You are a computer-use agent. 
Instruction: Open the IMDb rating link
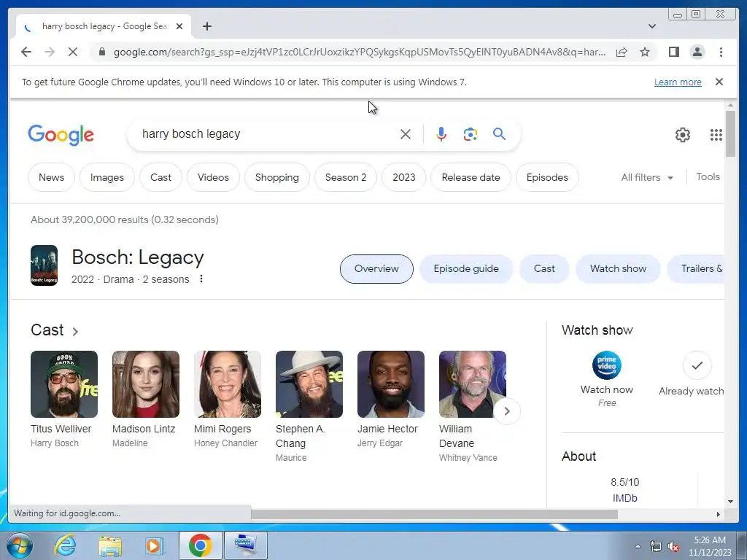point(624,498)
